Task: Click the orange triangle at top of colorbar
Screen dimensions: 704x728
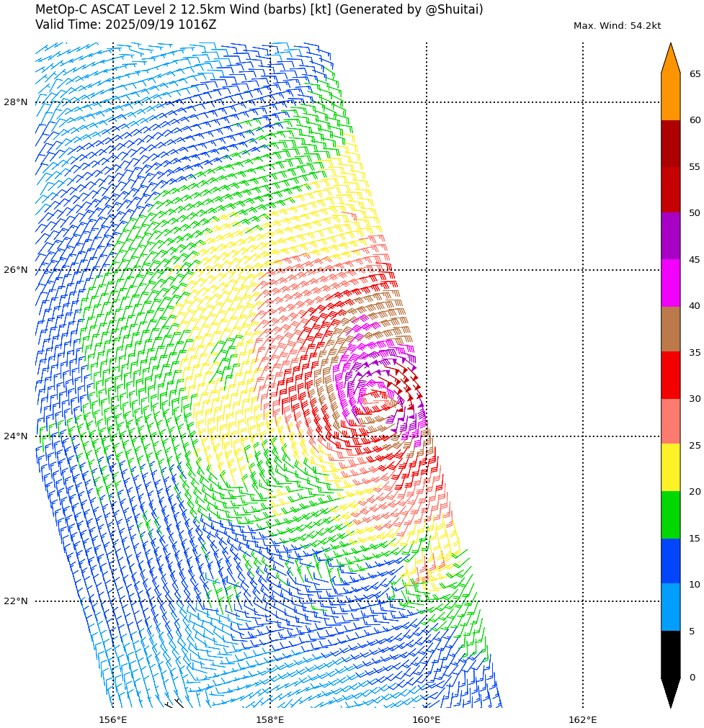Action: coord(671,58)
